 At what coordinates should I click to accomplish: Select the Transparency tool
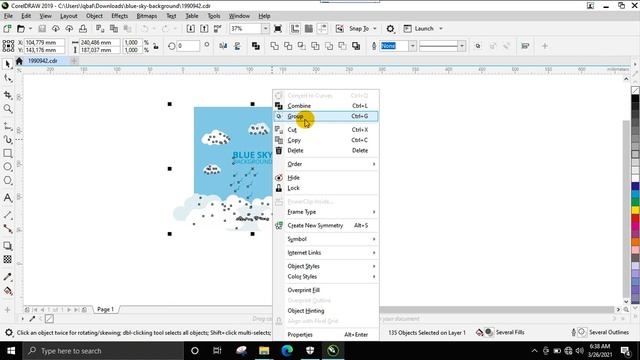pyautogui.click(x=8, y=259)
